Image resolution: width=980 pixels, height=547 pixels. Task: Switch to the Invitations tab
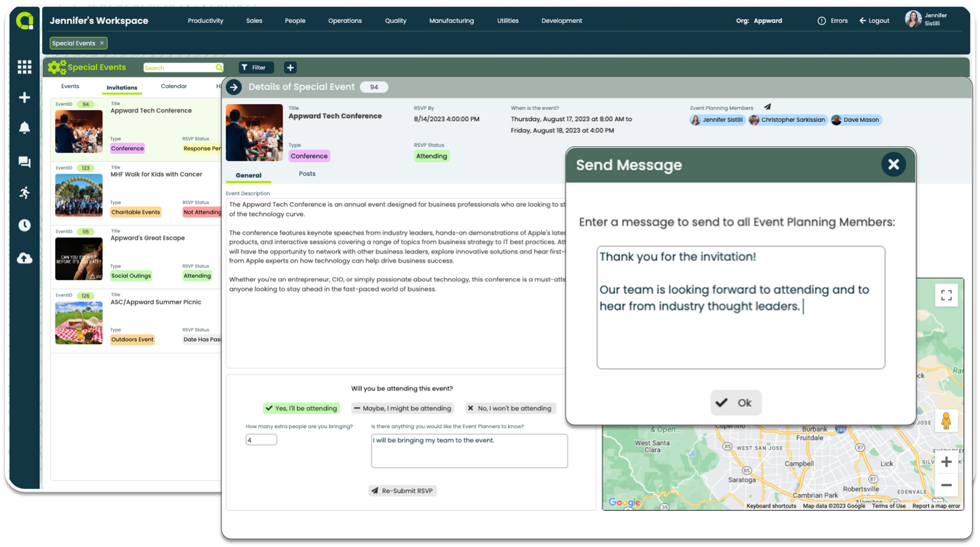pos(122,88)
